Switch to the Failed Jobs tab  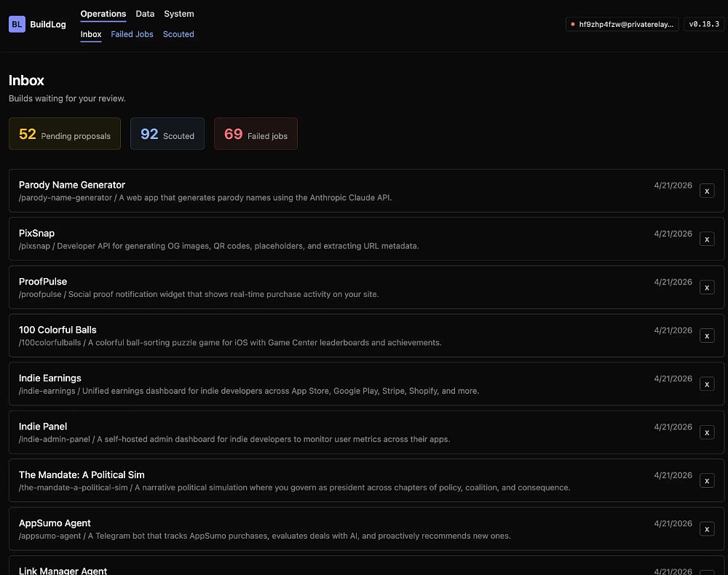point(132,34)
